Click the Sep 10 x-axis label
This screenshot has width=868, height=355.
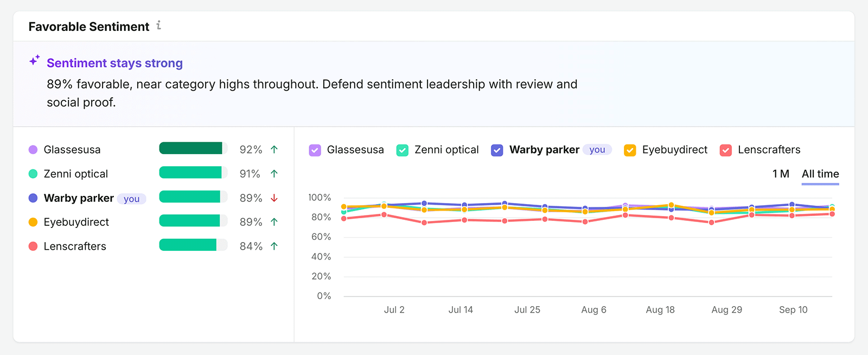click(793, 310)
